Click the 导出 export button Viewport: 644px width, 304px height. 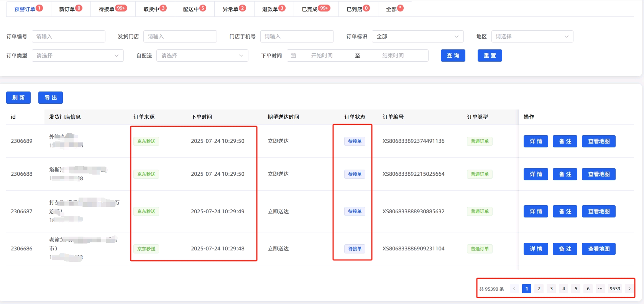[x=51, y=98]
